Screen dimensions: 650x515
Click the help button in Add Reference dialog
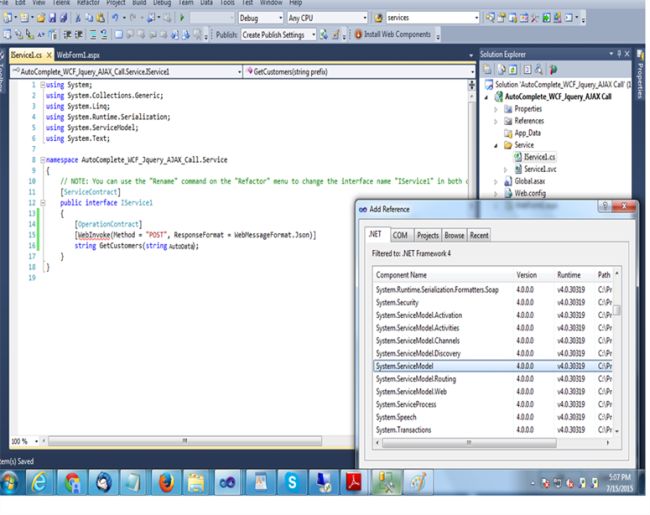pyautogui.click(x=605, y=205)
